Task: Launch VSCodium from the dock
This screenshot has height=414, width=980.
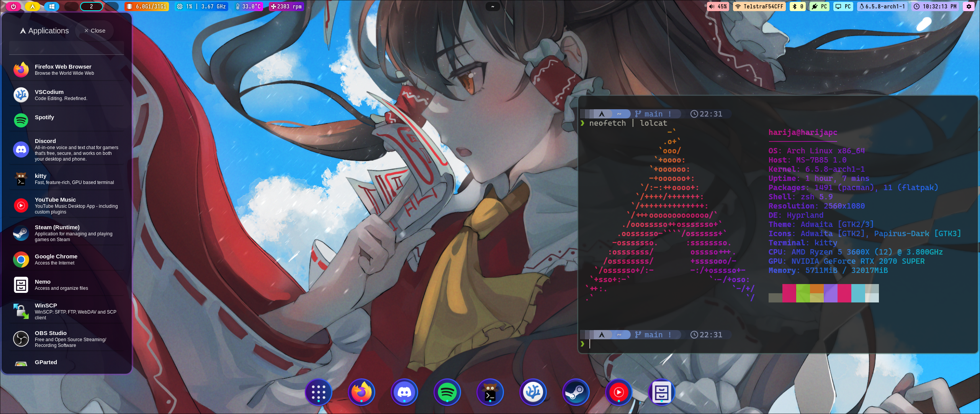Action: (533, 392)
